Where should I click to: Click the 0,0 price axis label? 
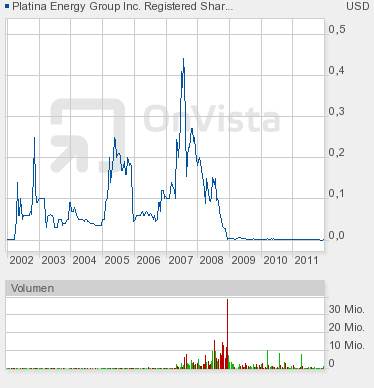pos(337,235)
